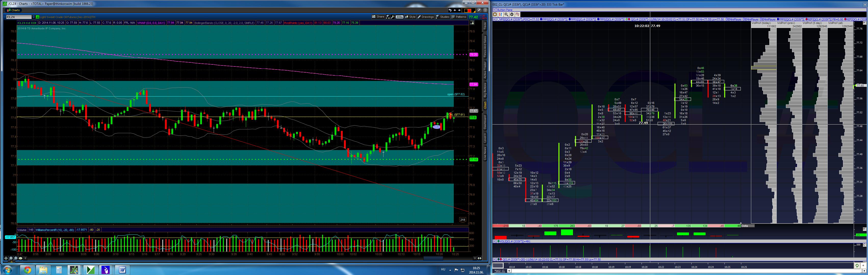
Task: Click the crosshair pan icon below chart
Action: coord(6,258)
